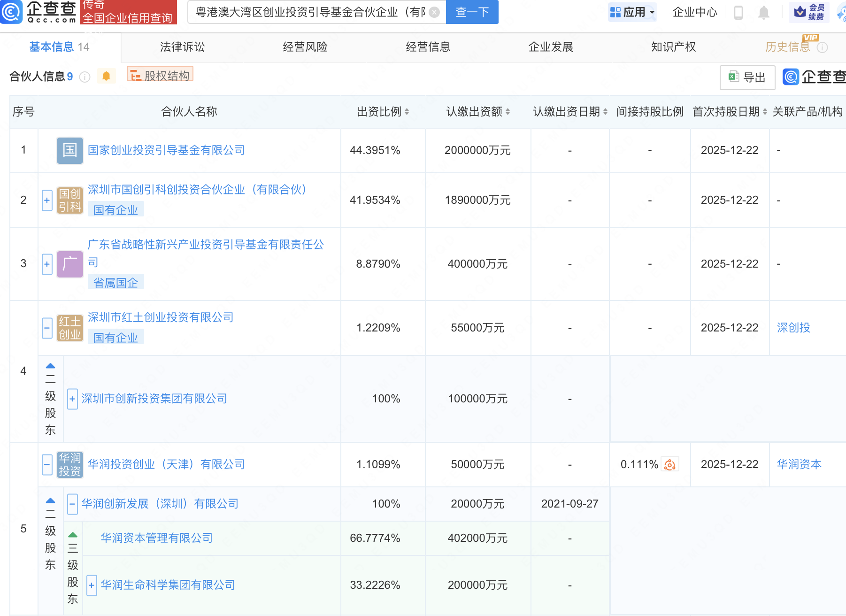Click the 查一下 search button
This screenshot has width=846, height=616.
coord(472,12)
